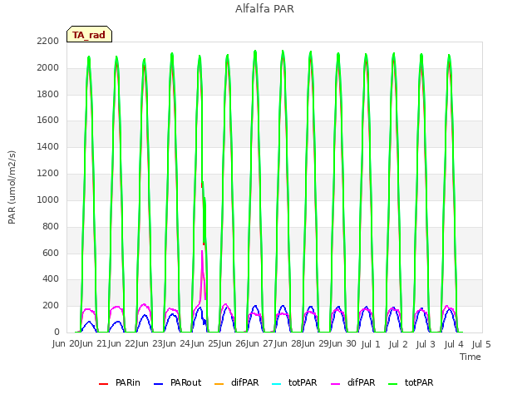Toggle the PARout legend entry
The image size is (532, 399).
(x=177, y=382)
